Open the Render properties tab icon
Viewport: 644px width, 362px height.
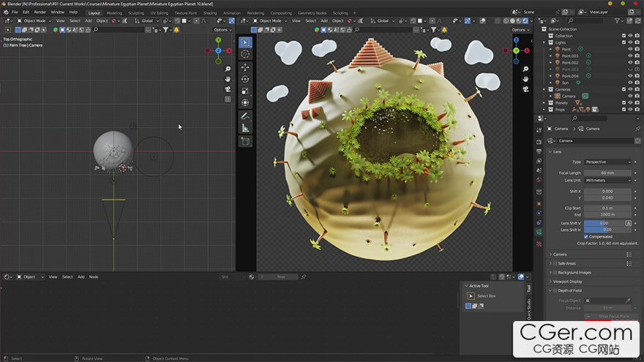[x=539, y=142]
